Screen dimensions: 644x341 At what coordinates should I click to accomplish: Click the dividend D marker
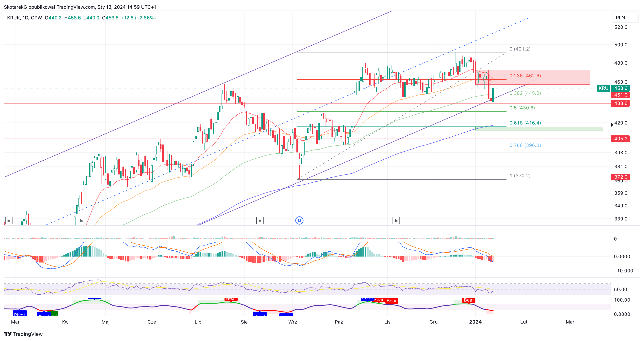[x=299, y=220]
